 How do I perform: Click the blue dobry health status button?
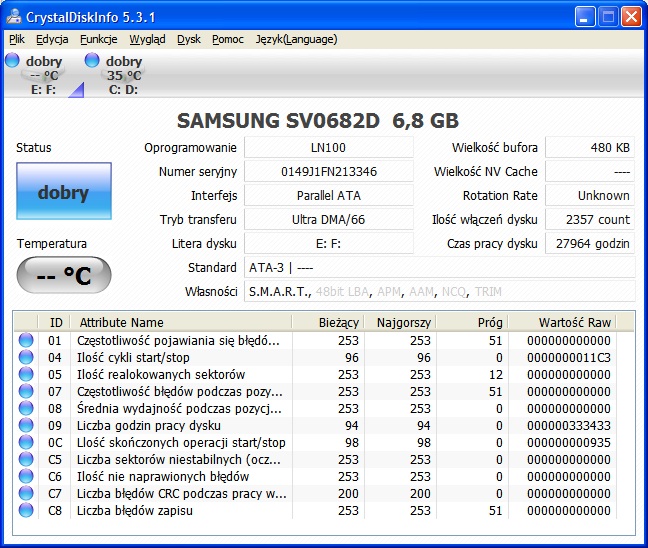coord(64,191)
